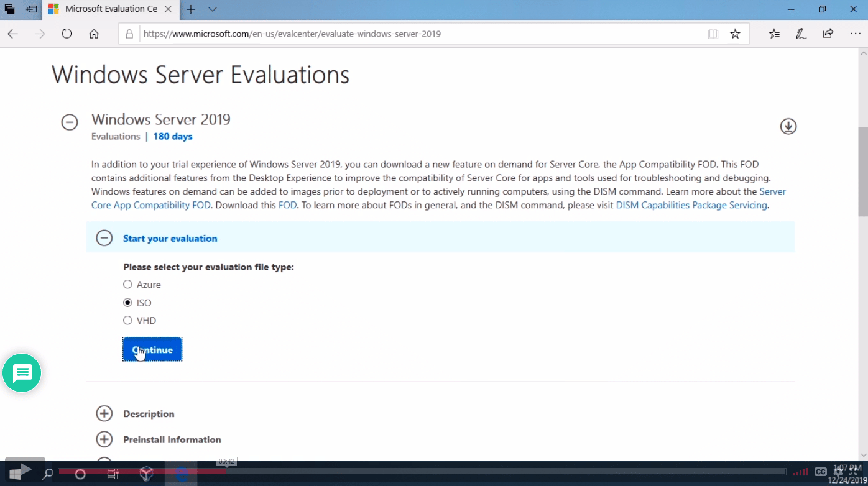
Task: Collapse the Start your evaluation section
Action: 104,238
